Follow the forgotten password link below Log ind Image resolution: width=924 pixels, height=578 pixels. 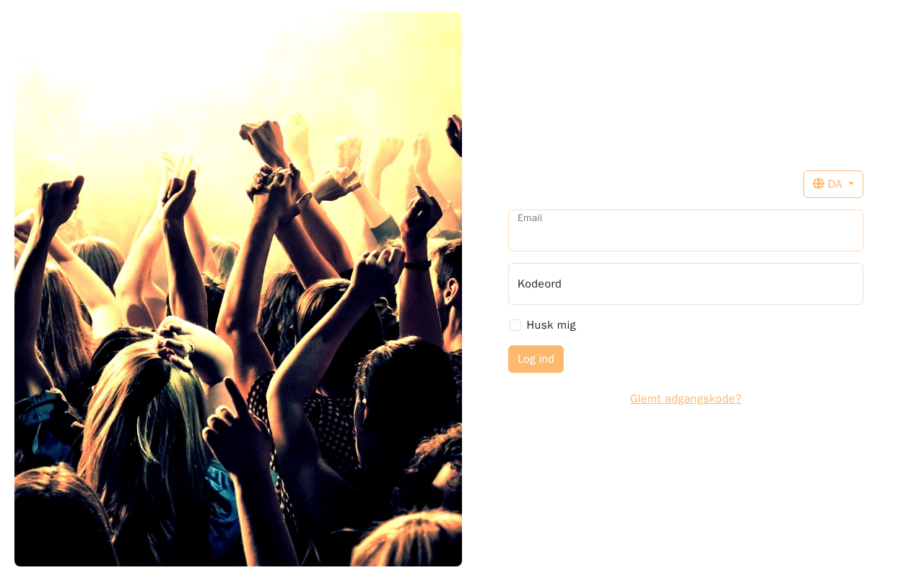pyautogui.click(x=686, y=399)
